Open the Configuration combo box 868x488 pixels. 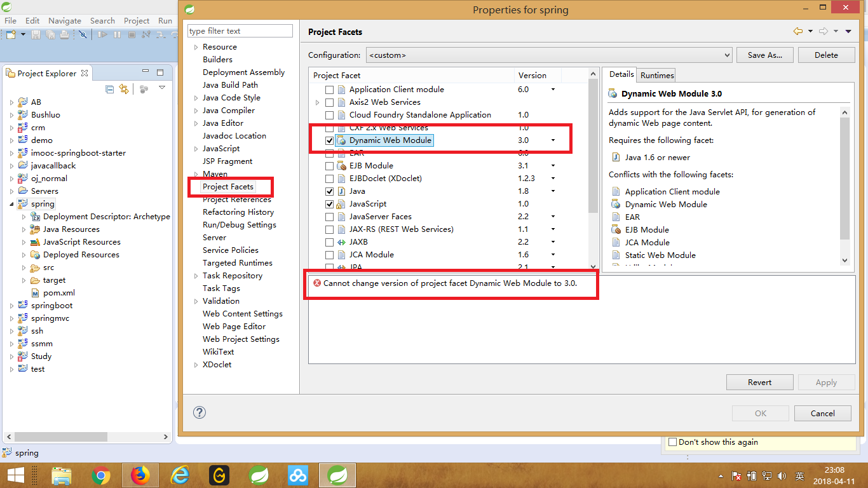click(550, 55)
